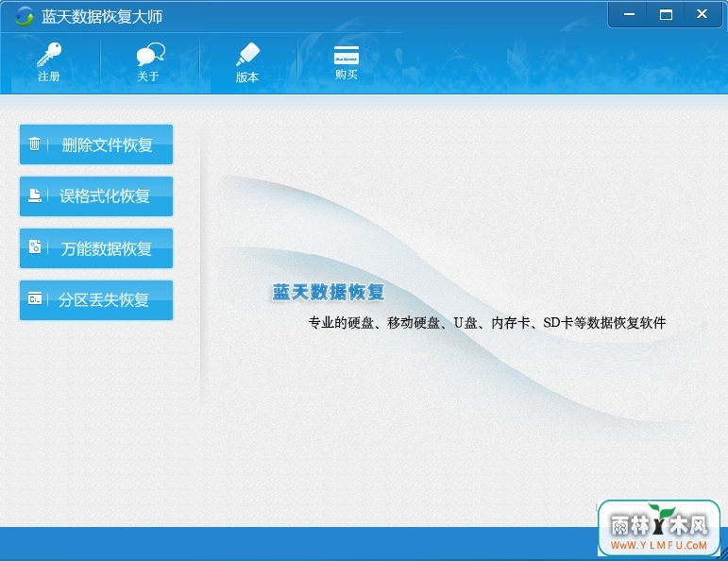
Task: Start 删除文件恢复 recovery mode
Action: click(x=96, y=144)
